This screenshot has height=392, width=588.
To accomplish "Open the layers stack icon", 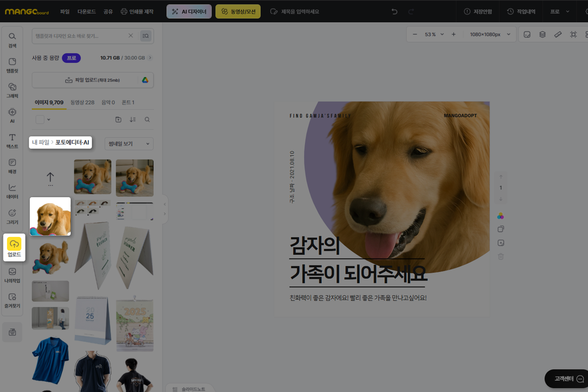I will click(542, 35).
